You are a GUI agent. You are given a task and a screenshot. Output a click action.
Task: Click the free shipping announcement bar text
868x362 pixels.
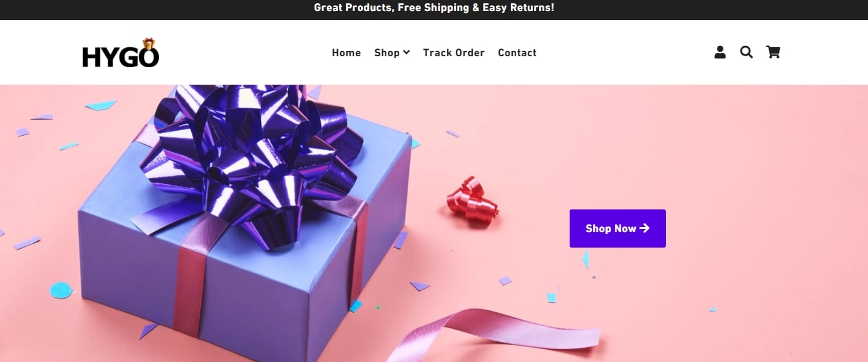point(434,8)
